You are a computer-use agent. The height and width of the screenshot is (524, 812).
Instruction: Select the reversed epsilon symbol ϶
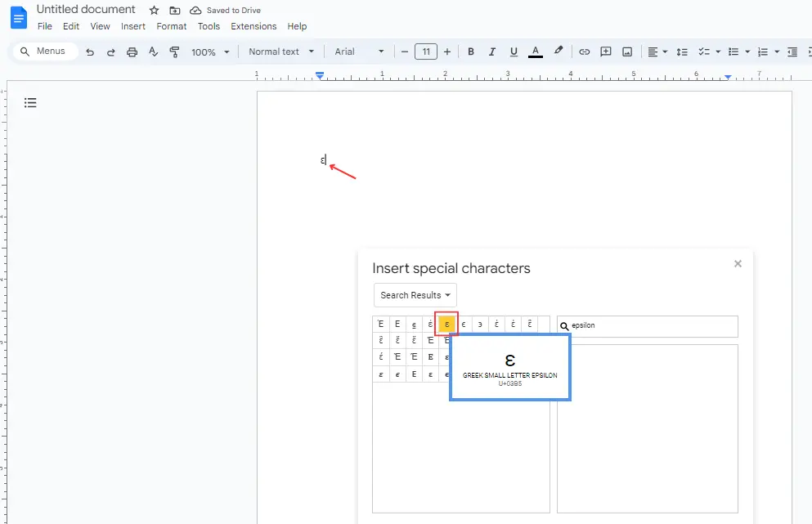(480, 325)
